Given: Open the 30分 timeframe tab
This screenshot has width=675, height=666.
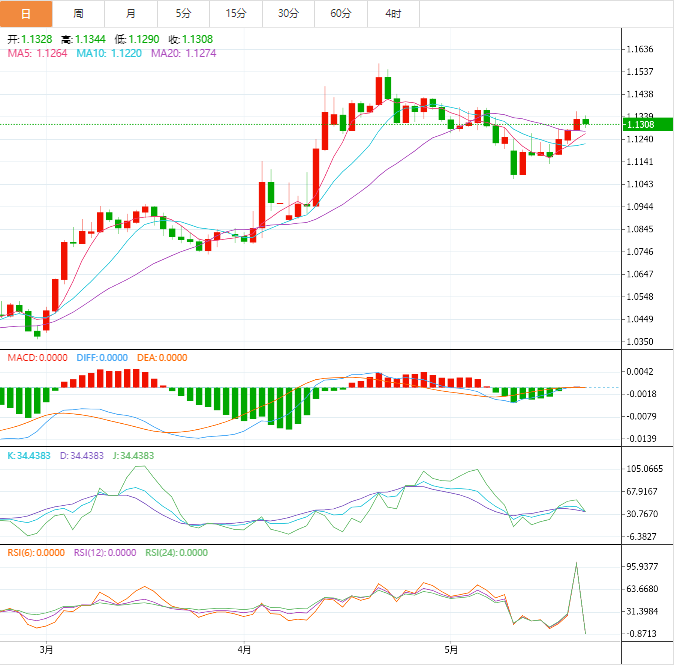Looking at the screenshot, I should (288, 13).
